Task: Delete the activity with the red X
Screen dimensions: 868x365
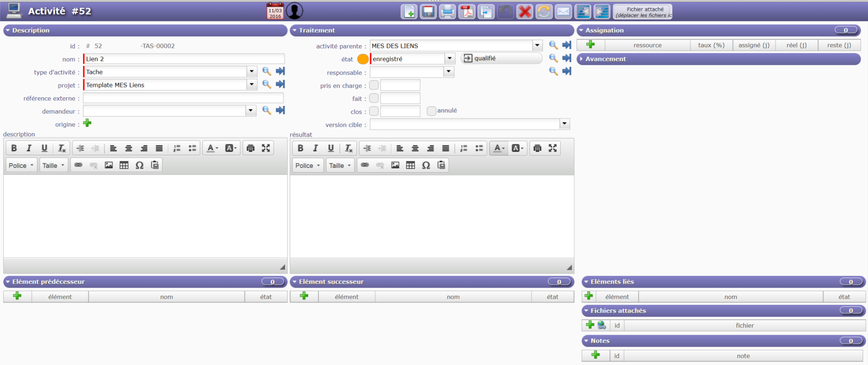Action: point(524,11)
